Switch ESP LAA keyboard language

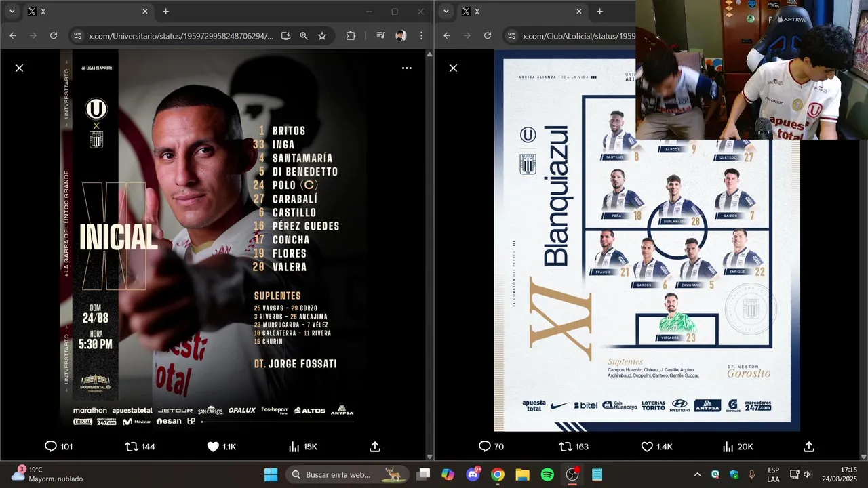point(774,474)
